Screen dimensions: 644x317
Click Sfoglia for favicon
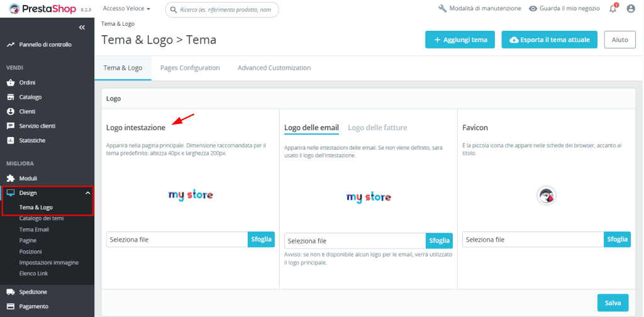click(x=618, y=240)
